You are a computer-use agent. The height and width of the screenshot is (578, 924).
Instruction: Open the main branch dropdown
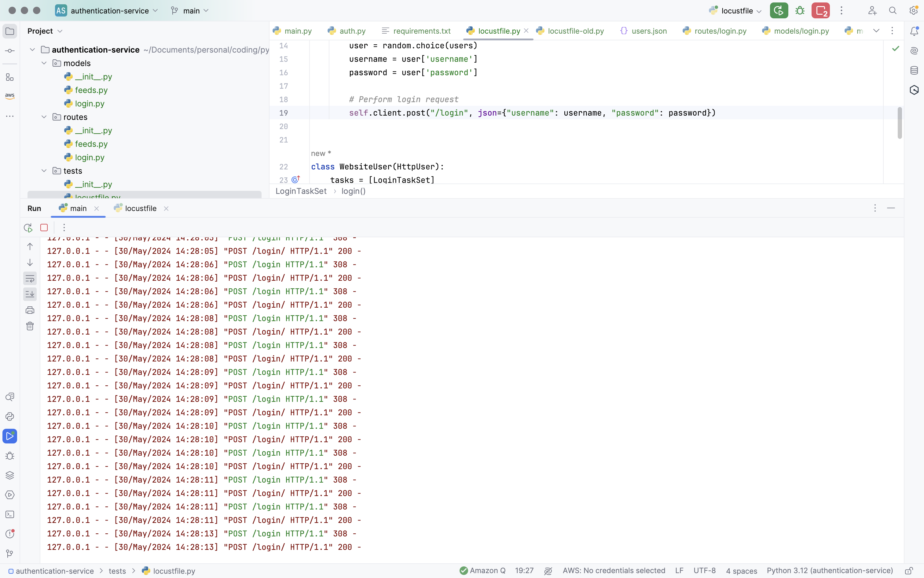190,11
